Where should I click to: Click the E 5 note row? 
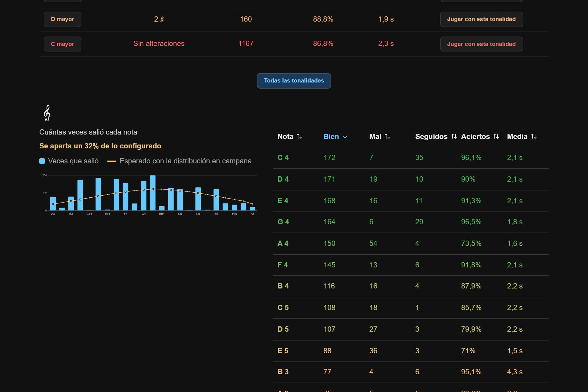411,351
